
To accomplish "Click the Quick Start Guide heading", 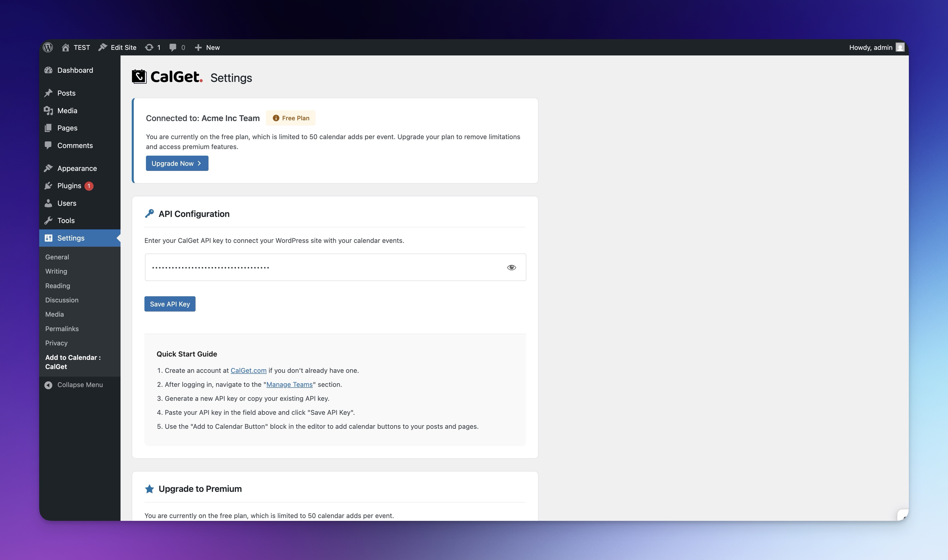I will tap(187, 354).
